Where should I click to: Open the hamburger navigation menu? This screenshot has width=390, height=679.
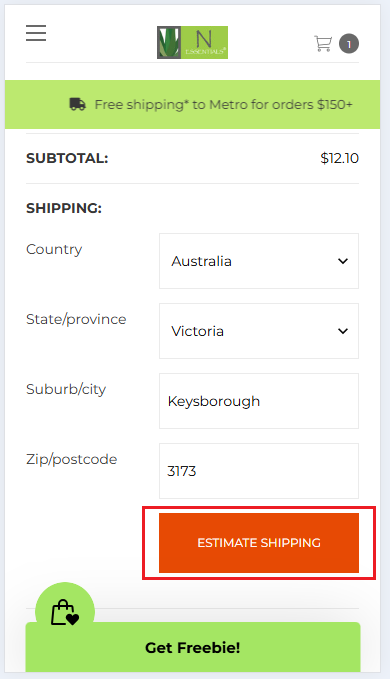click(36, 33)
